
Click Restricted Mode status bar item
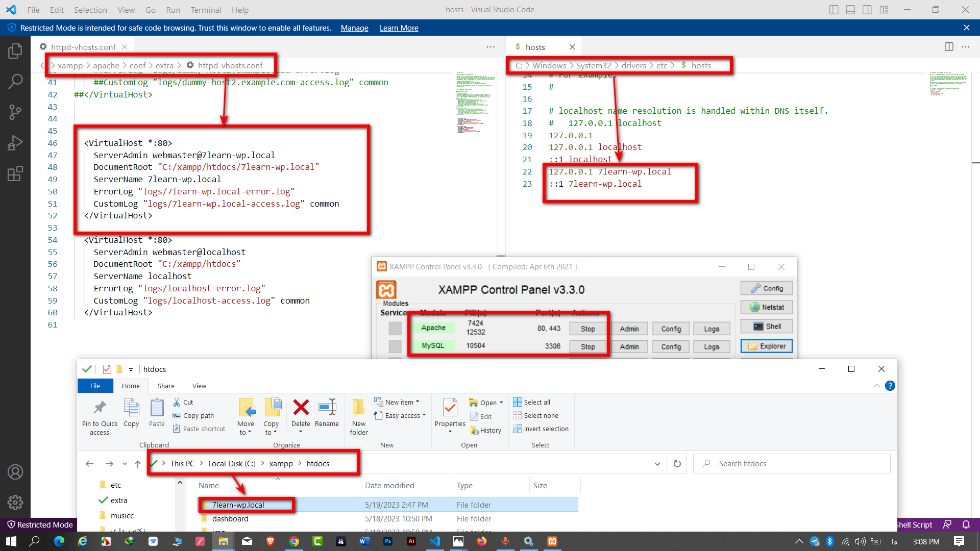pyautogui.click(x=40, y=524)
